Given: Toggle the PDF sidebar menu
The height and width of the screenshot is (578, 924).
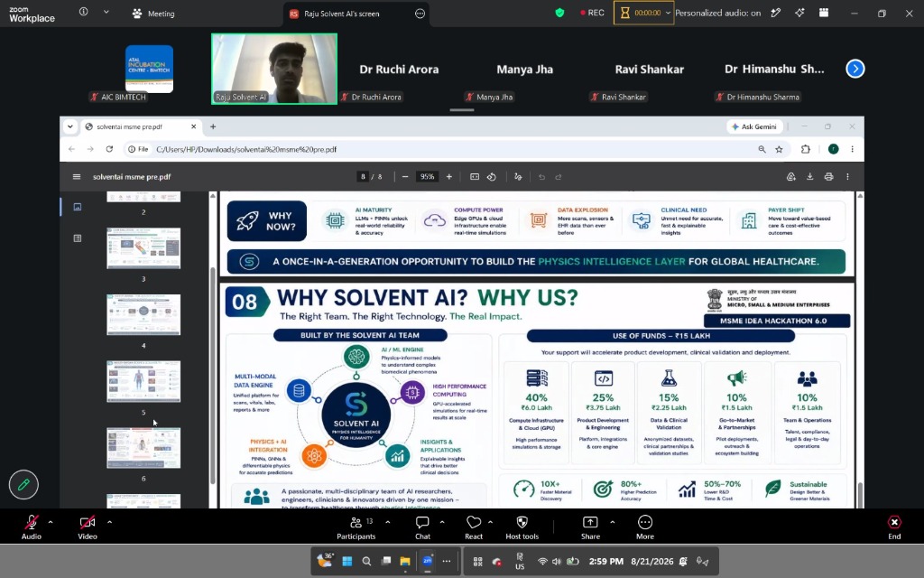Looking at the screenshot, I should click(77, 177).
